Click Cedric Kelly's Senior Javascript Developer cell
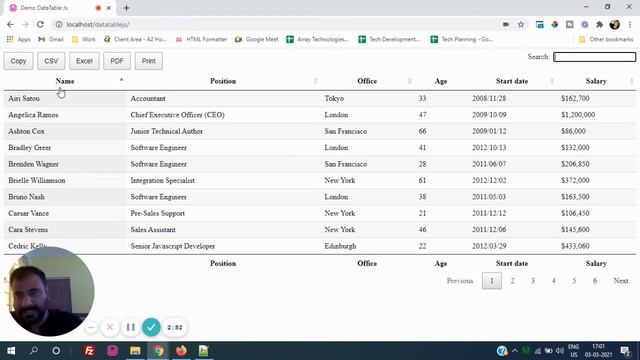This screenshot has width=640, height=360. click(223, 246)
